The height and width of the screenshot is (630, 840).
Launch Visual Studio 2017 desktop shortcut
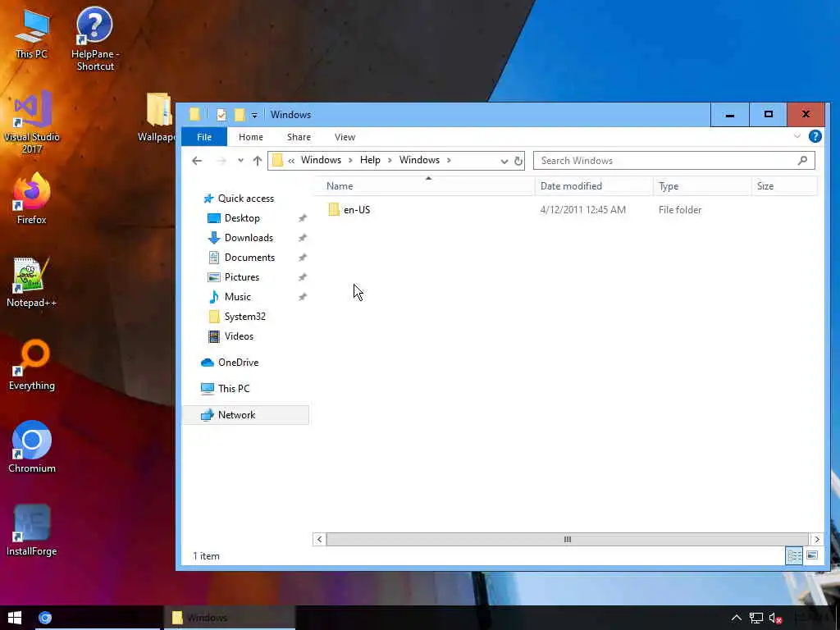coord(32,122)
